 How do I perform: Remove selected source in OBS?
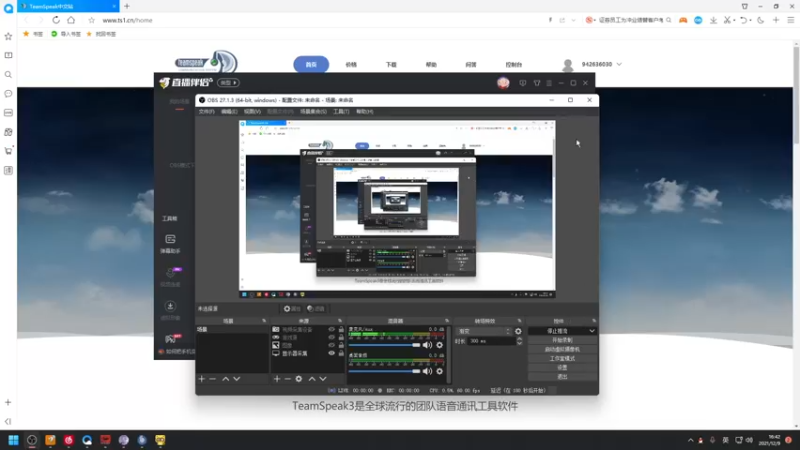[288, 379]
